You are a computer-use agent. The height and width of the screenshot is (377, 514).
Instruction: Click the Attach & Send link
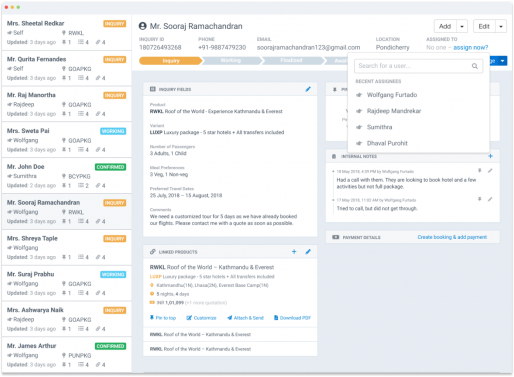pos(245,318)
